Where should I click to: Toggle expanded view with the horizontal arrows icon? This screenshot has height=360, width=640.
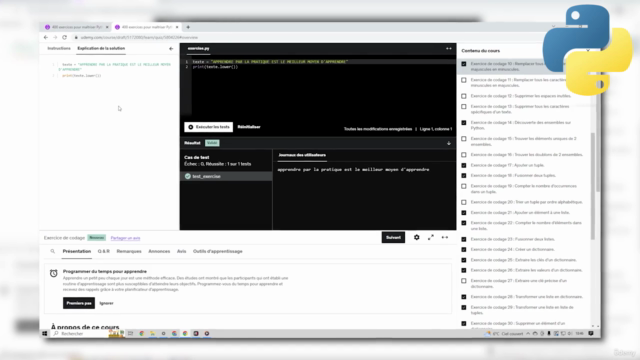pos(445,238)
